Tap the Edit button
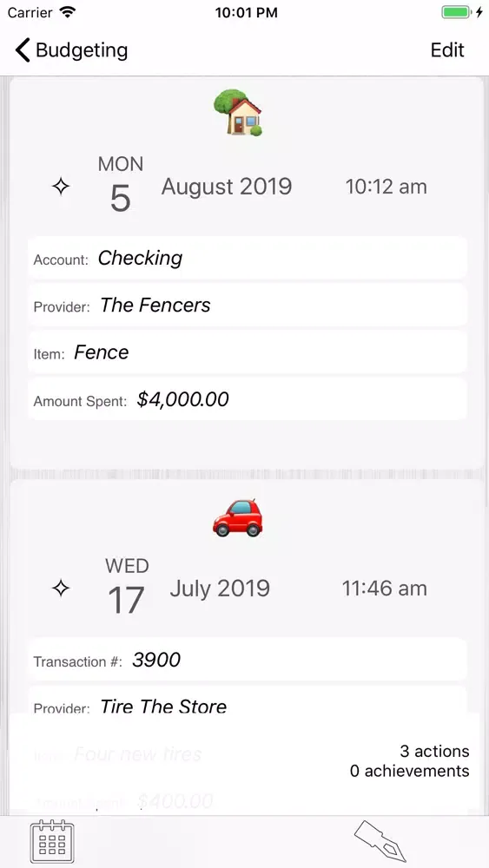The height and width of the screenshot is (868, 489). coord(447,49)
